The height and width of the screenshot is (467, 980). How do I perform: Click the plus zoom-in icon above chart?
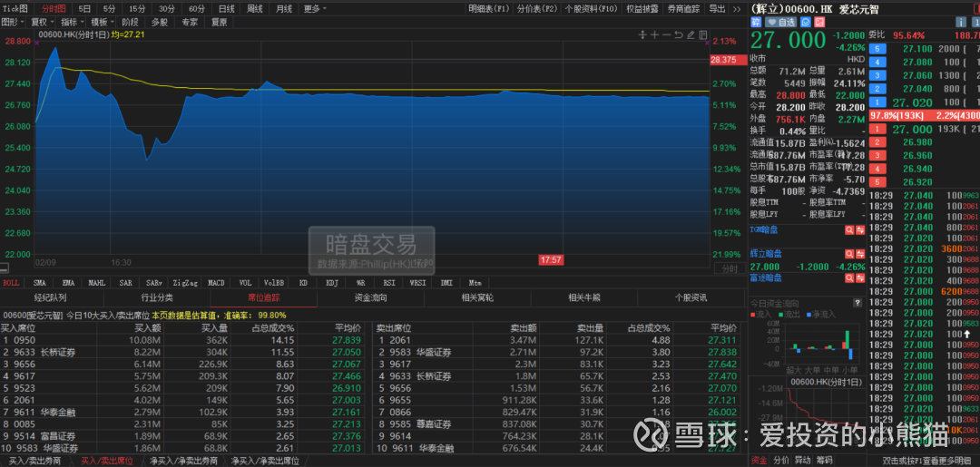click(x=654, y=35)
